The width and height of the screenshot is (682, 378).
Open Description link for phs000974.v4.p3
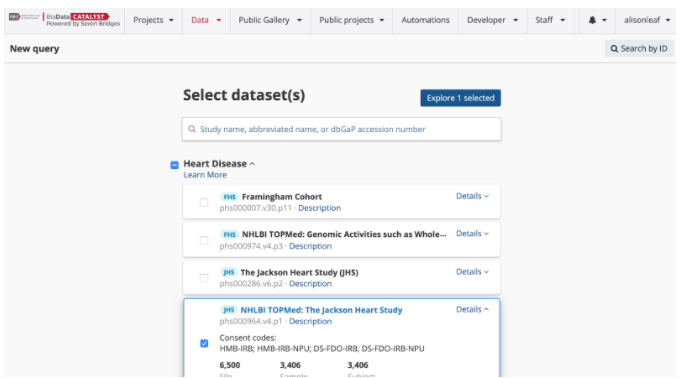(310, 246)
